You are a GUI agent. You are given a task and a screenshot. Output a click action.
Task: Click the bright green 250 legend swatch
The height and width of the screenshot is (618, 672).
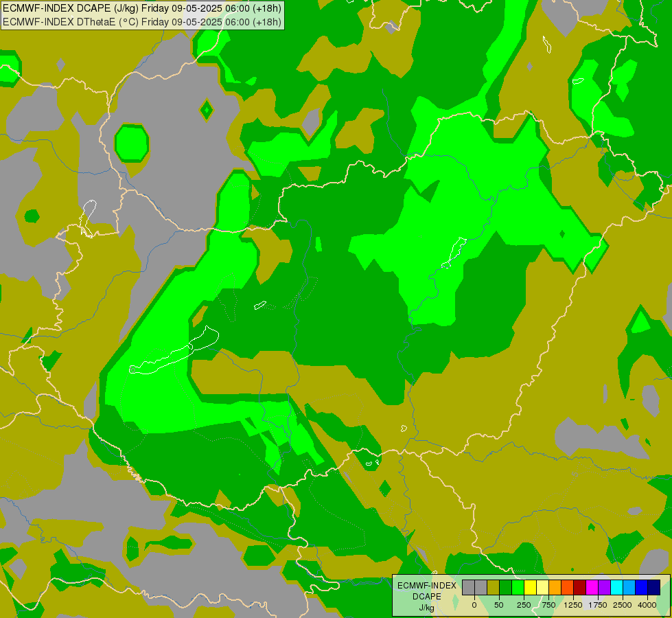pyautogui.click(x=518, y=587)
